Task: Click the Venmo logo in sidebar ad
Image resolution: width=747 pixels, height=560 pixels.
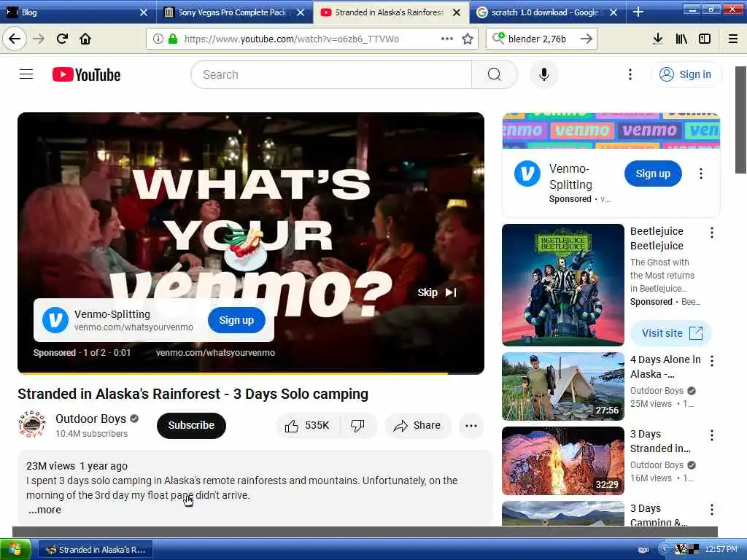Action: 527,174
